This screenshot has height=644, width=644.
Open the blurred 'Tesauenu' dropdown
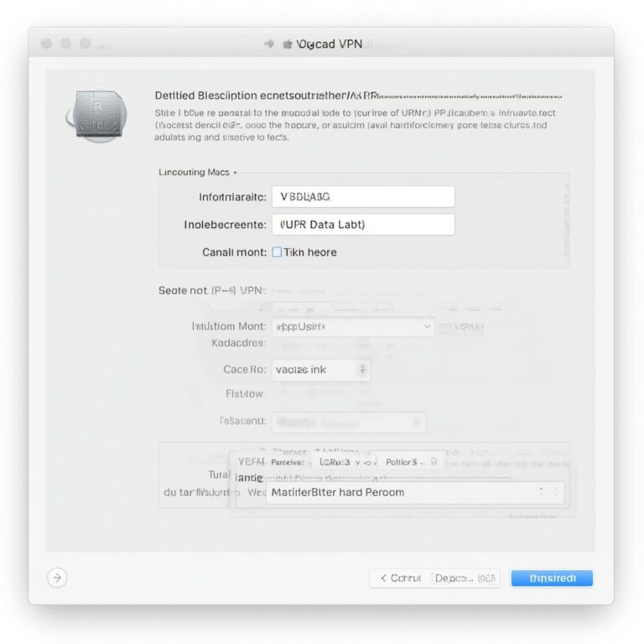(x=348, y=422)
